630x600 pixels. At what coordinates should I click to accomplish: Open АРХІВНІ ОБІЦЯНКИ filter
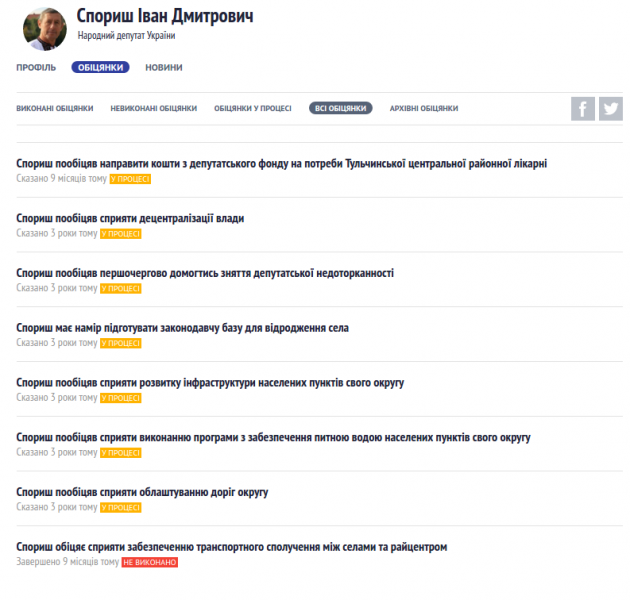pos(423,109)
